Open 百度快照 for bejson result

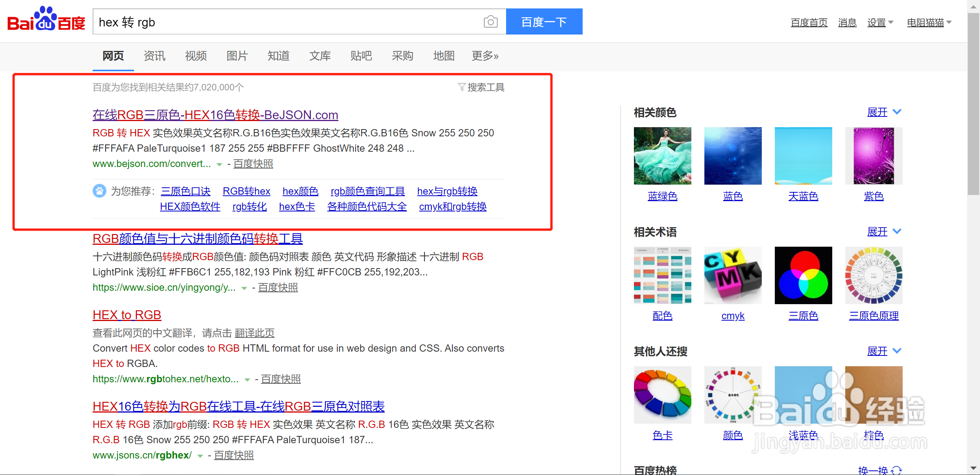click(253, 164)
